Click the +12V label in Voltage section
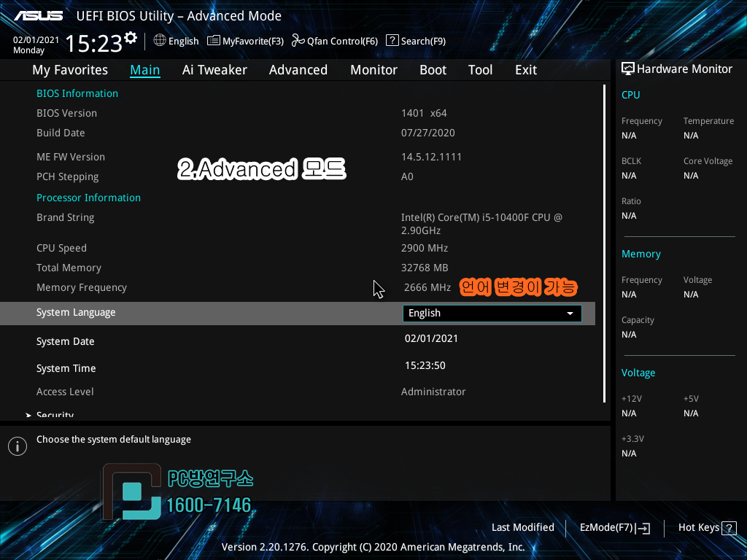The image size is (747, 560). [x=632, y=399]
